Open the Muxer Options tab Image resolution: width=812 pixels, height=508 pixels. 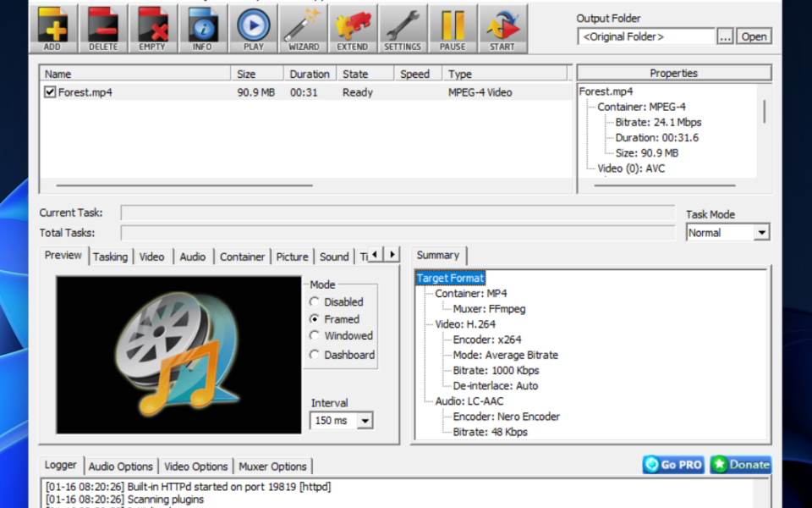coord(272,467)
